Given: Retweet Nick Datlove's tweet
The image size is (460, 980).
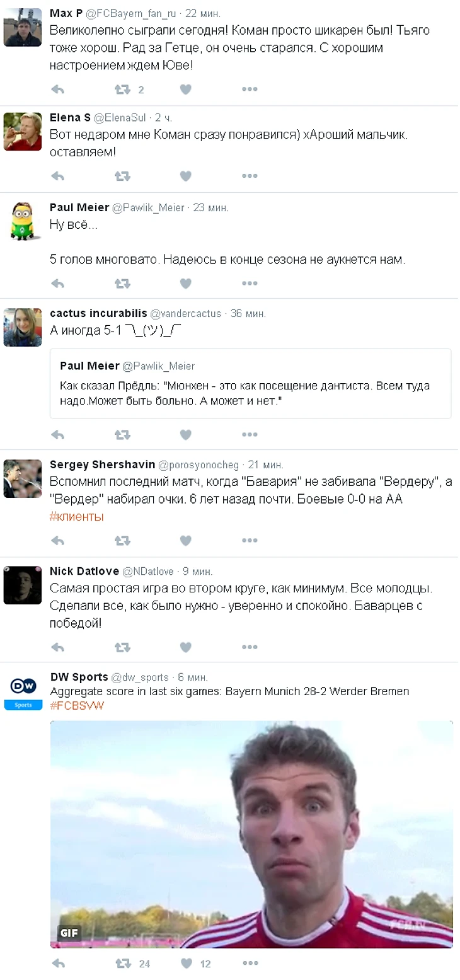Looking at the screenshot, I should tap(122, 647).
